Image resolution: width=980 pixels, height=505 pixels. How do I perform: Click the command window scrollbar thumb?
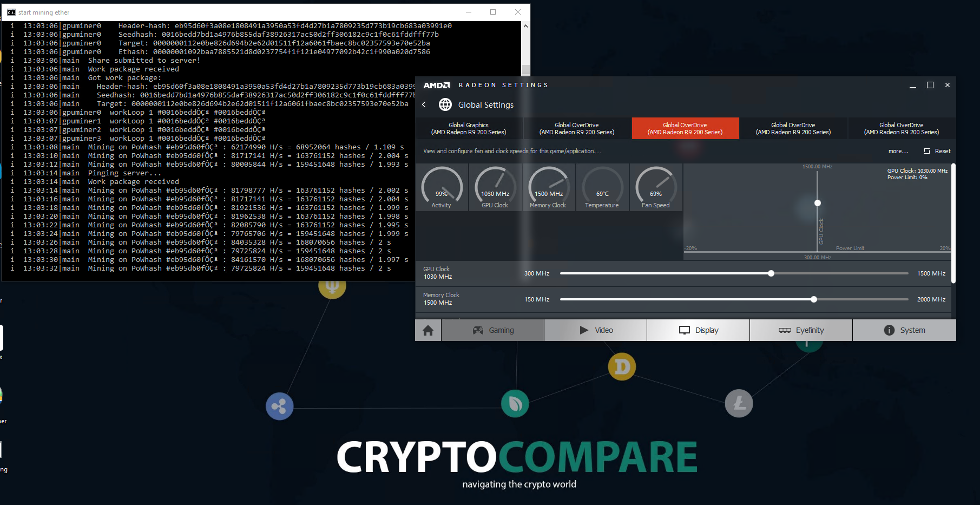[525, 70]
